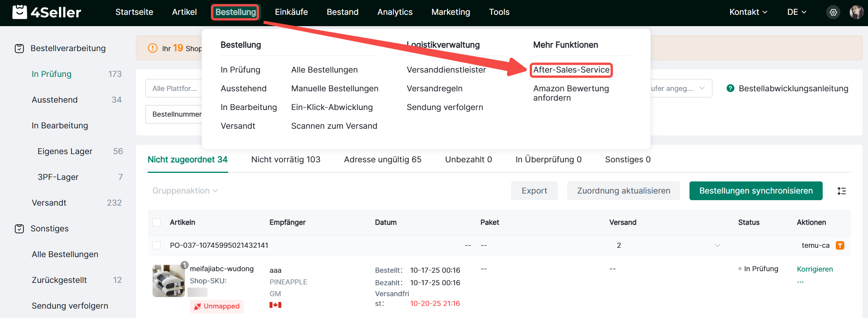
Task: Expand the Gruppenaktion dropdown
Action: pyautogui.click(x=185, y=191)
